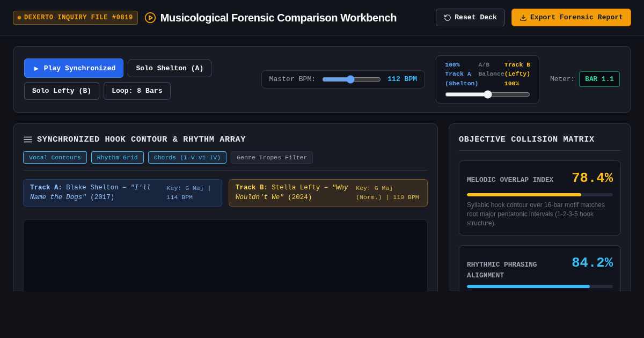
Task: Select the Rhythm Grid tab
Action: [x=118, y=157]
